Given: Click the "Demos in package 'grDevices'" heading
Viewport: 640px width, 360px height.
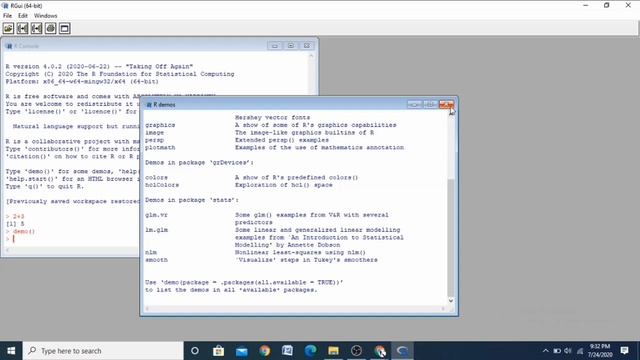Looking at the screenshot, I should 199,162.
